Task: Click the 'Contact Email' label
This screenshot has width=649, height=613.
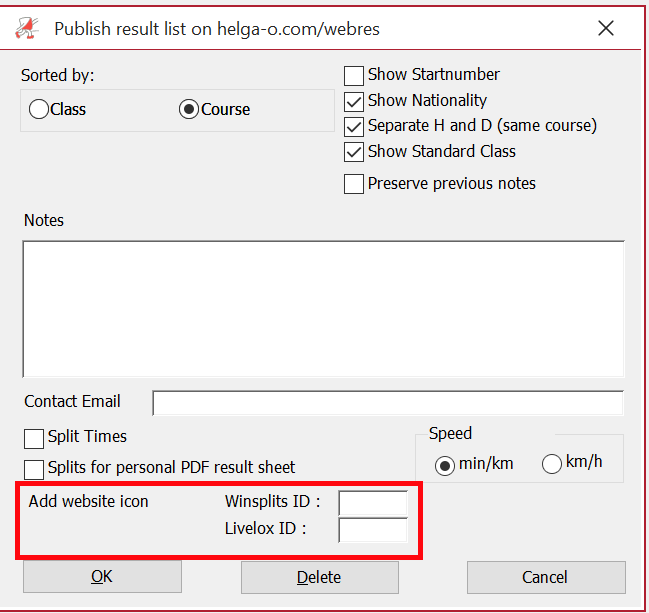Action: pos(72,401)
